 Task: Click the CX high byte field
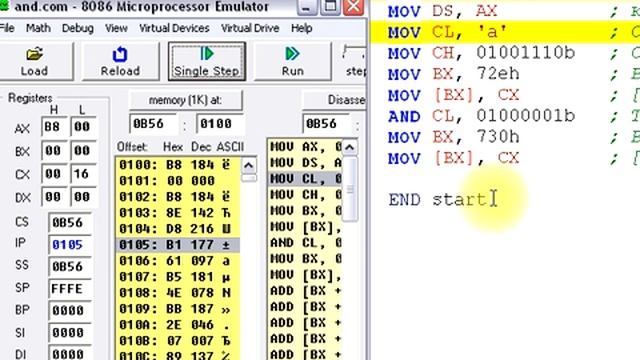click(x=54, y=174)
